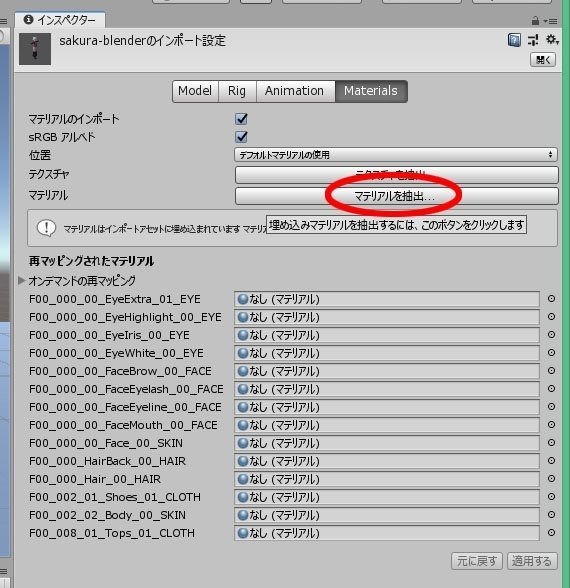The height and width of the screenshot is (588, 570).
Task: Expand the オンデマンドの再マッピング foldout
Action: click(22, 280)
